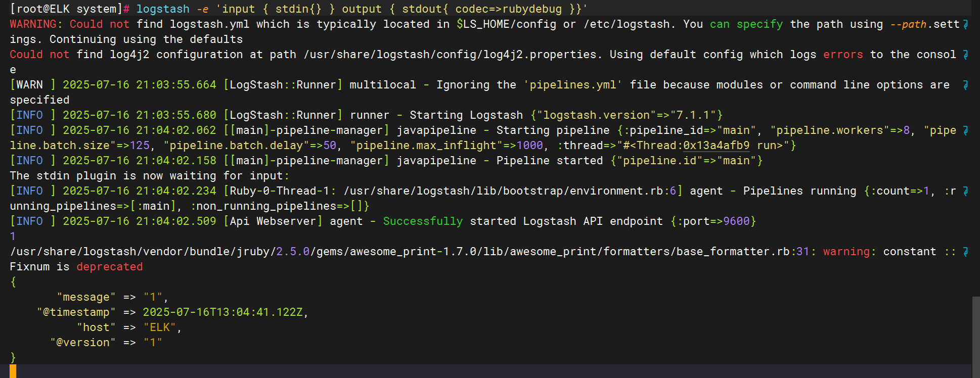Click the terminal scrollbar thumb
Viewport: 980px width, 378px height.
tap(975, 337)
